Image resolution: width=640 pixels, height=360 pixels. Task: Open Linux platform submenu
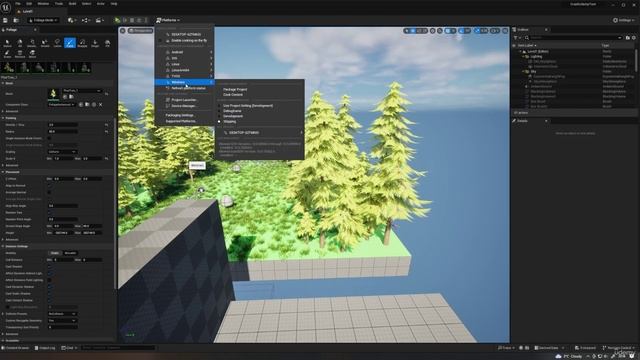tap(184, 64)
